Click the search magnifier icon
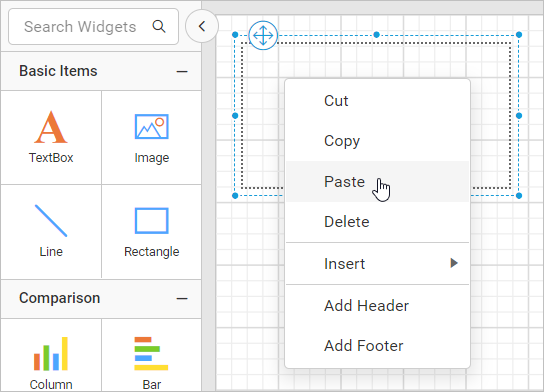Viewport: 544px width, 392px height. coord(159,26)
